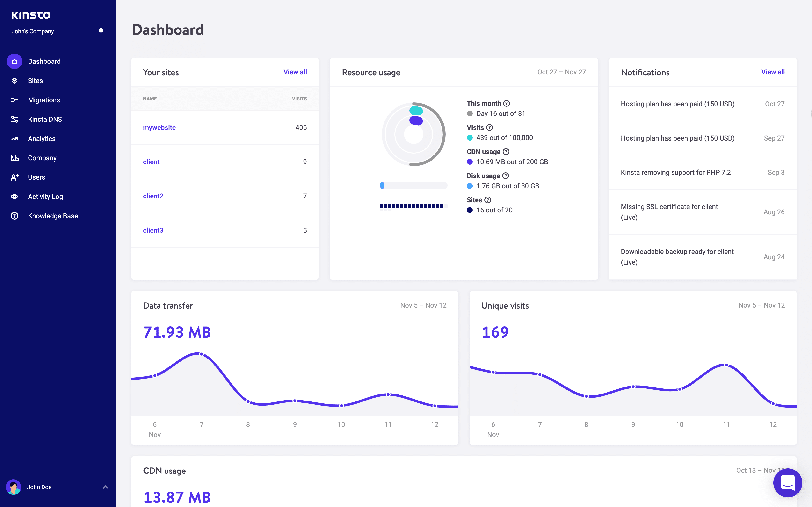This screenshot has height=507, width=812.
Task: Expand the John Doe user menu
Action: click(x=105, y=487)
